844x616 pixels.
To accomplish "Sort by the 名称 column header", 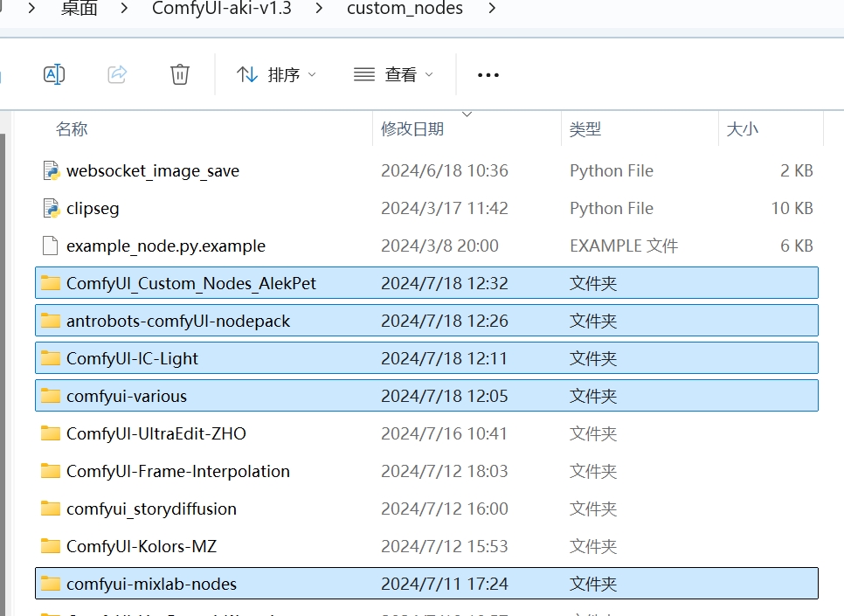I will tap(72, 129).
